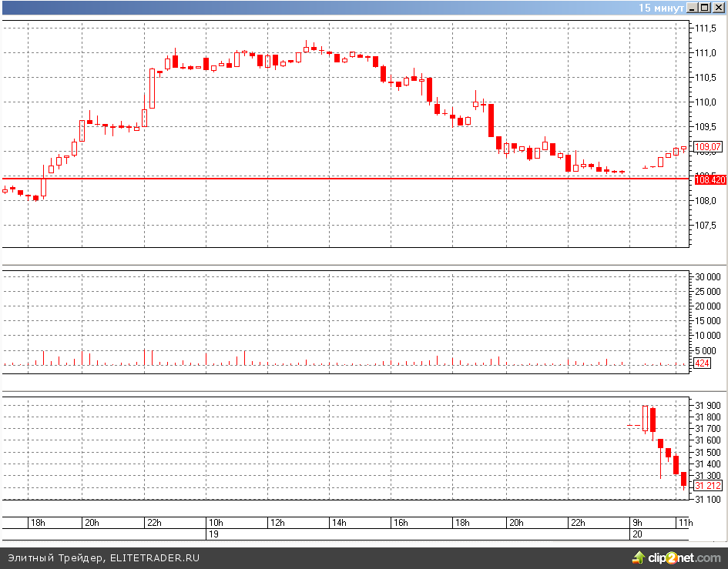728x569 pixels.
Task: Select the 14h mark on time axis
Action: [x=338, y=523]
